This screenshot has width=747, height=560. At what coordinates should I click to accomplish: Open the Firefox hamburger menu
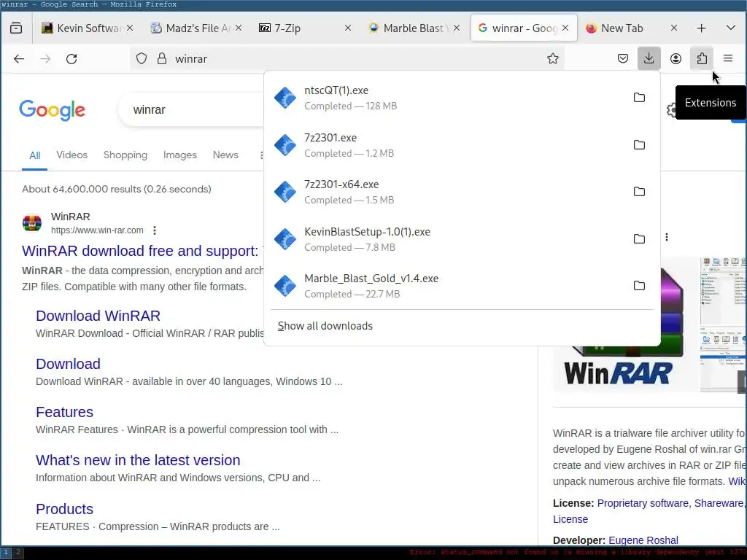[728, 58]
